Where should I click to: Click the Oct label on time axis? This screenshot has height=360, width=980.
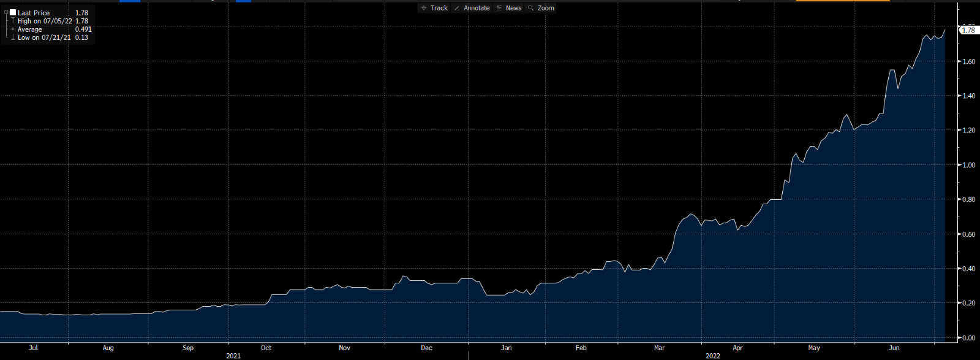click(x=266, y=348)
